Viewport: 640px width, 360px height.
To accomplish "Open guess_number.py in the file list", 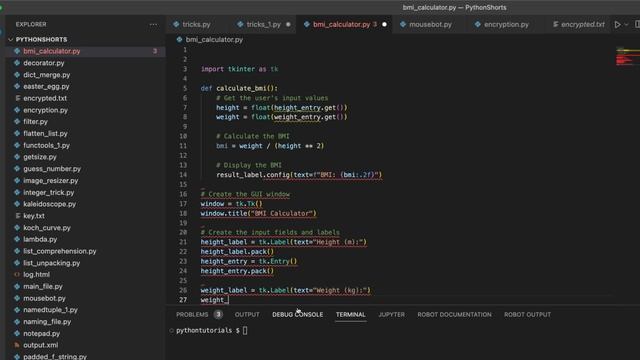I will click(x=52, y=169).
